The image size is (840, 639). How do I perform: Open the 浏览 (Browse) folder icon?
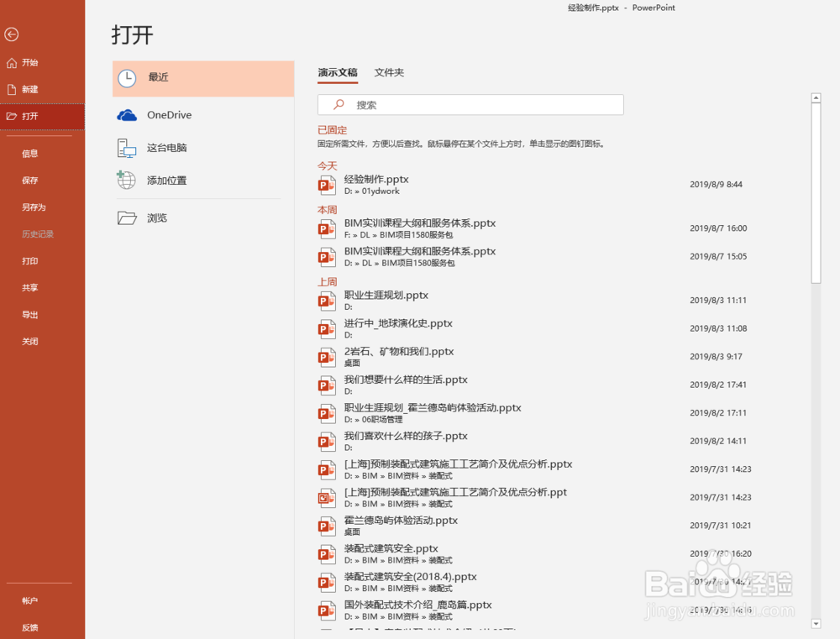[126, 217]
